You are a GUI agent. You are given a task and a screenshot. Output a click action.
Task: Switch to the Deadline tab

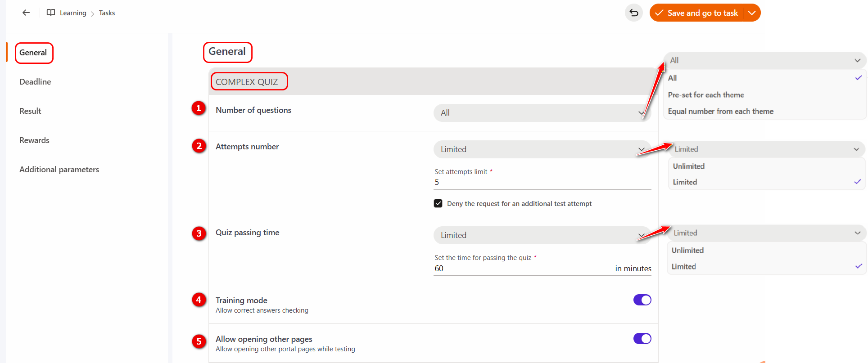[x=35, y=82]
